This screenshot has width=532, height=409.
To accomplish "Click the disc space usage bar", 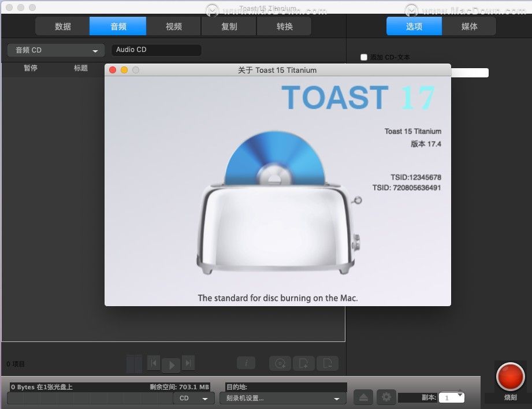I will click(90, 399).
